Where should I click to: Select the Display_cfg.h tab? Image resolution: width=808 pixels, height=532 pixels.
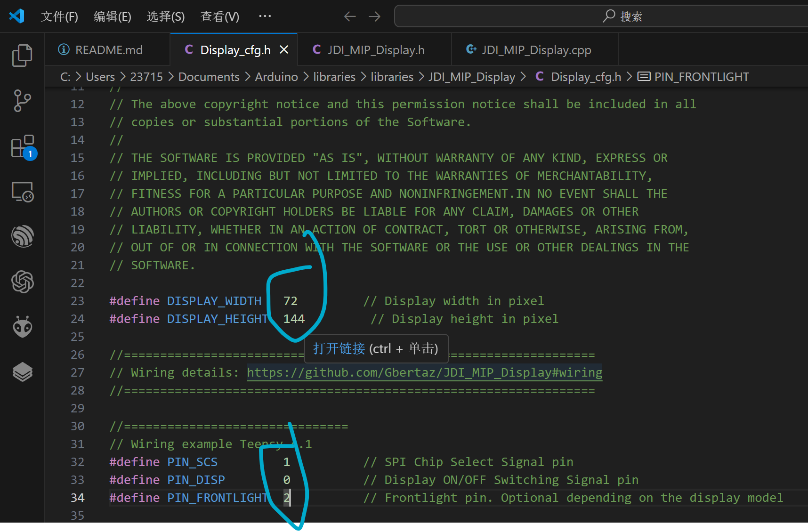234,49
